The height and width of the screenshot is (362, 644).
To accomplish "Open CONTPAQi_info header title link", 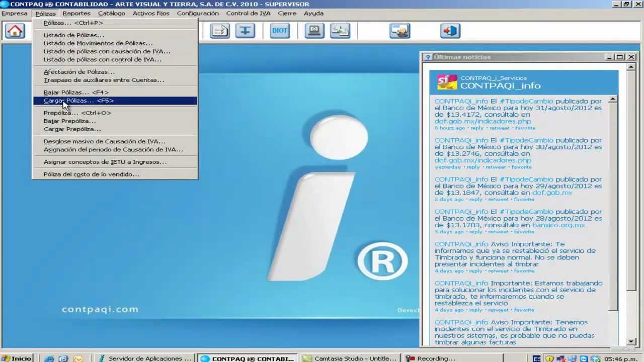I will tap(500, 86).
